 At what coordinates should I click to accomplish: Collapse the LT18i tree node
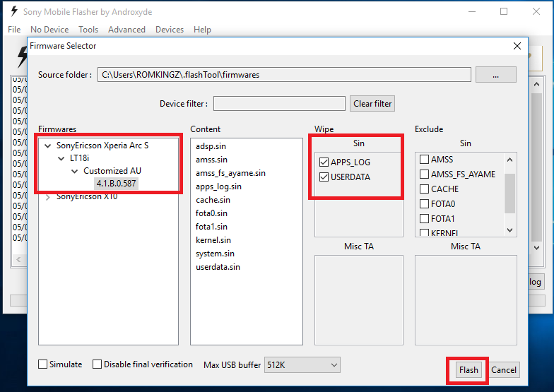pos(61,158)
